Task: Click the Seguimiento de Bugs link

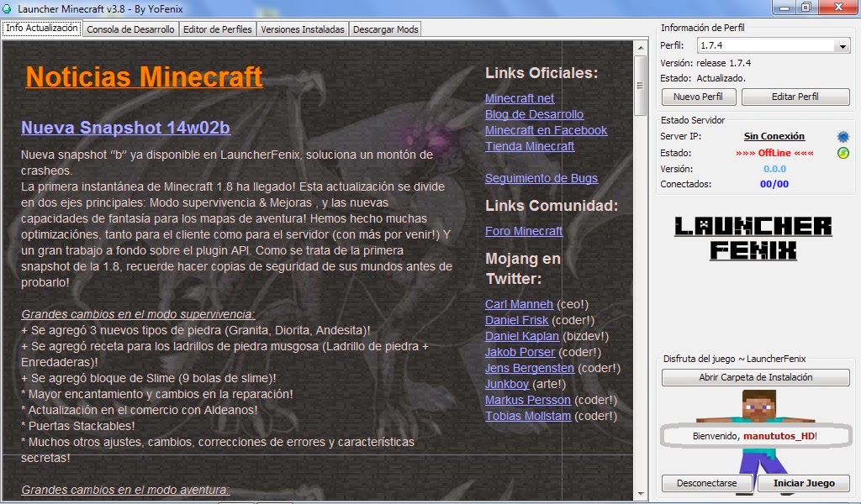Action: 541,178
